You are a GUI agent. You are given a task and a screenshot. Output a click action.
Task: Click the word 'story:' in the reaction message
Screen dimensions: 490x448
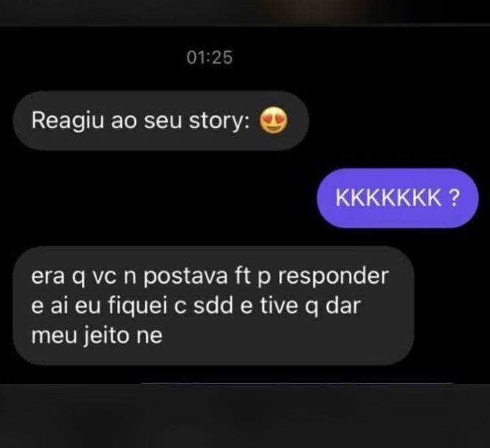click(x=219, y=121)
